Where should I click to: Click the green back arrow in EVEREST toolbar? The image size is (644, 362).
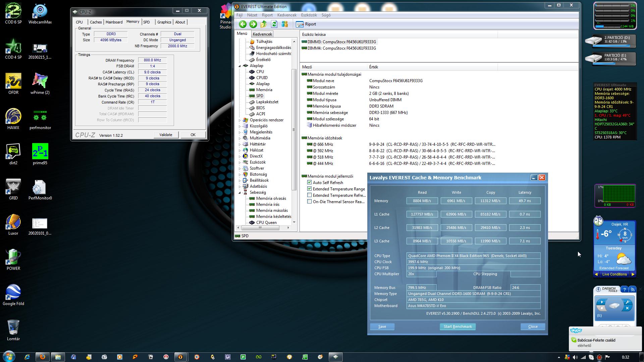coord(243,24)
